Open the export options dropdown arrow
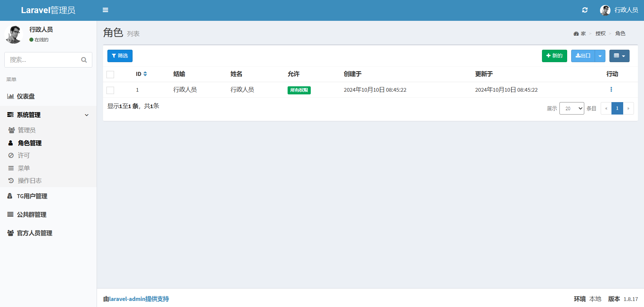This screenshot has width=644, height=307. (600, 56)
